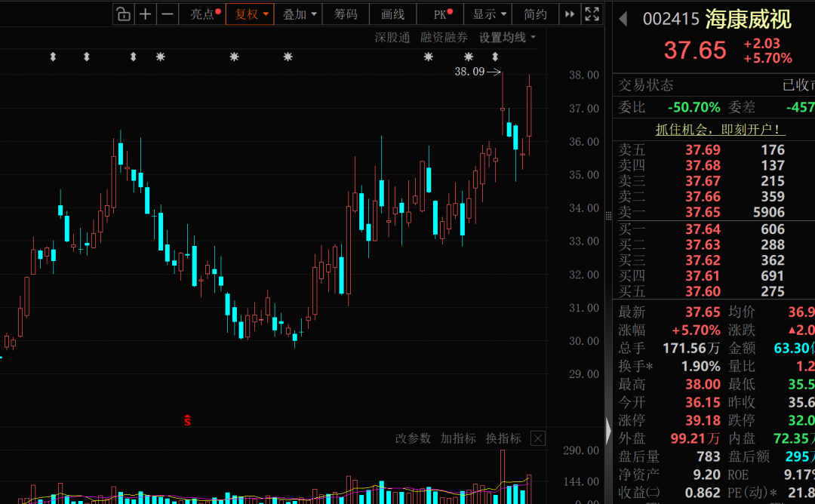Click the 深股通 tag
This screenshot has width=815, height=504.
[x=392, y=38]
